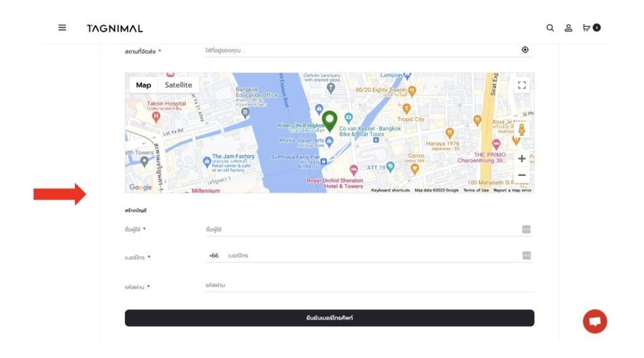
Task: Open the hamburger navigation menu
Action: coord(62,28)
